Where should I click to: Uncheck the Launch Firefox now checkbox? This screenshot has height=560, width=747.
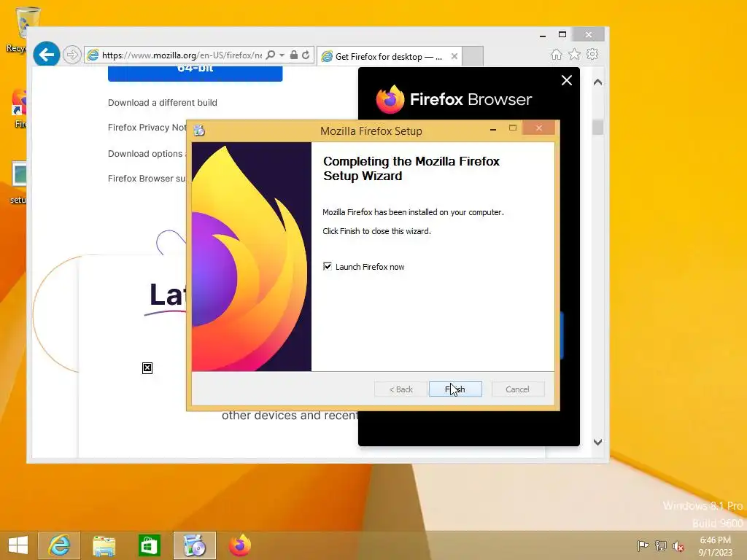pos(328,266)
